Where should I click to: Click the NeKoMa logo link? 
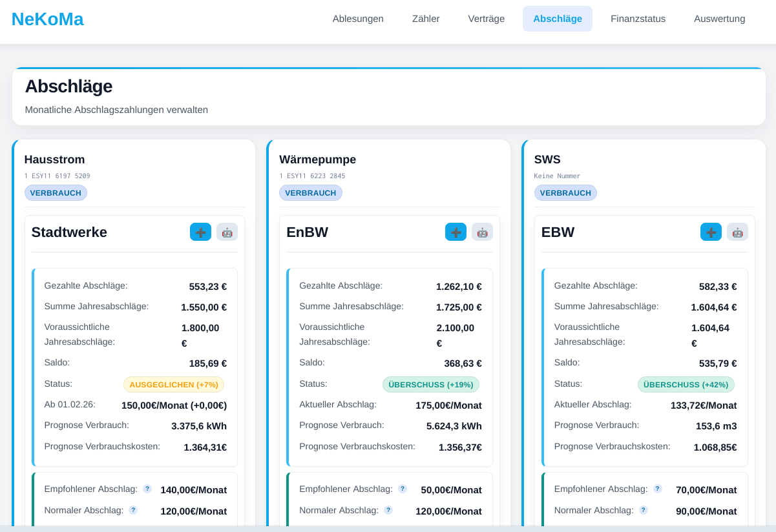point(48,19)
